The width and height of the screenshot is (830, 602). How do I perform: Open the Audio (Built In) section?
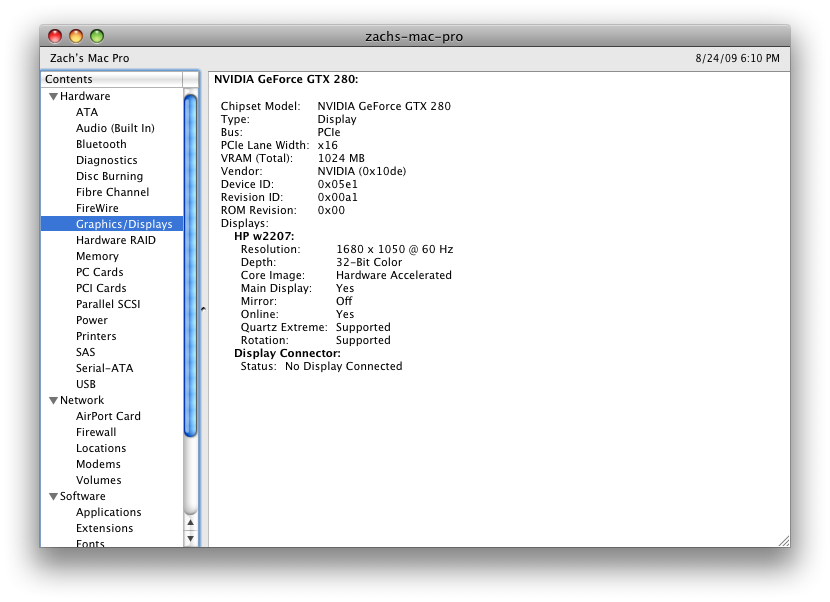point(115,129)
